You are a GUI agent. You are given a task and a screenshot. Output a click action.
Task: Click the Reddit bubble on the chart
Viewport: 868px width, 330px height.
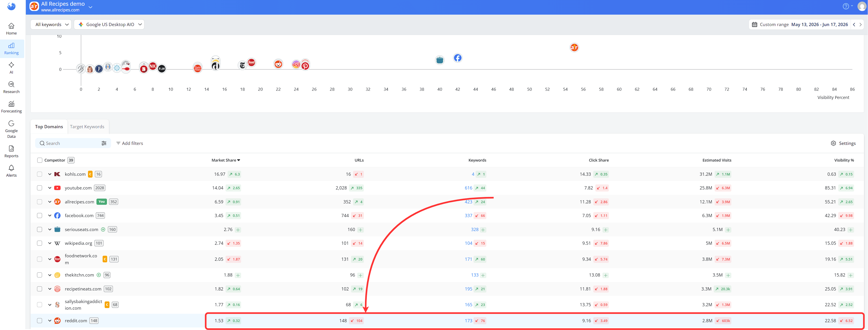278,64
